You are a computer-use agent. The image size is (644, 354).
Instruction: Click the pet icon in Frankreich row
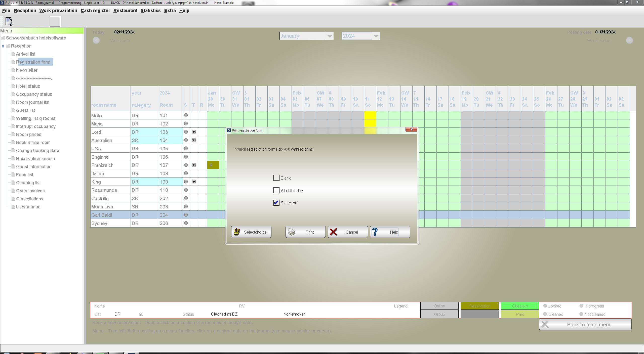point(194,165)
